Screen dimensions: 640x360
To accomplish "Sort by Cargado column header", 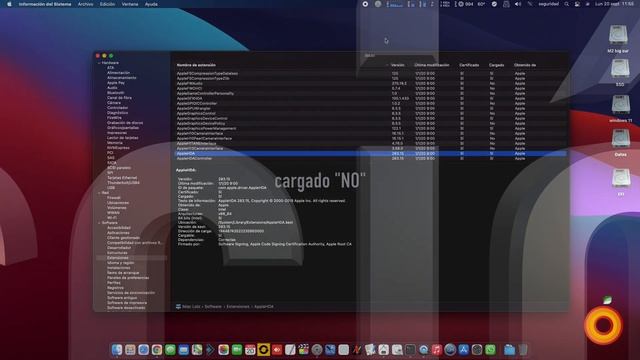I will pyautogui.click(x=496, y=65).
